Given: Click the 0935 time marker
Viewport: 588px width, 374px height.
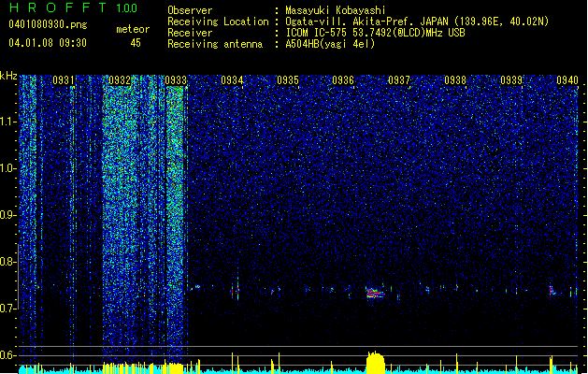Looking at the screenshot, I should click(288, 80).
